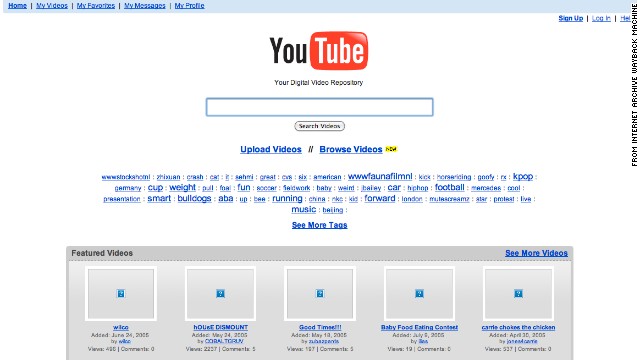Select the beijing tag
640x360 pixels.
333,210
